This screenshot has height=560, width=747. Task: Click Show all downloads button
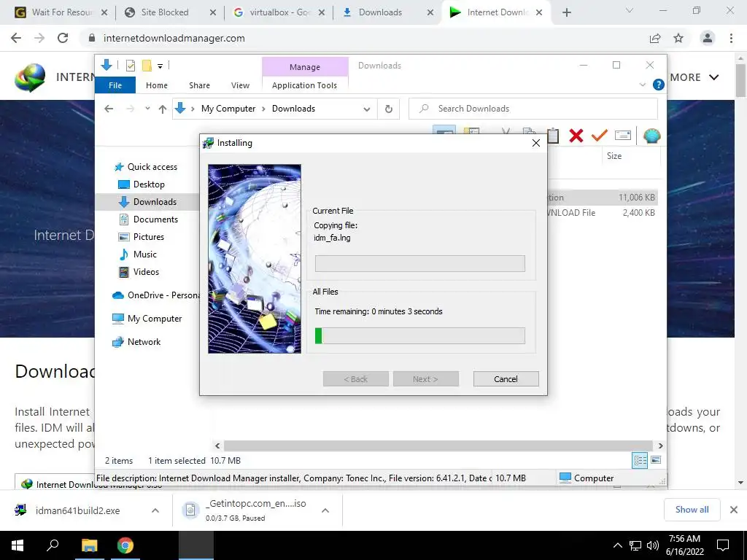pyautogui.click(x=692, y=510)
